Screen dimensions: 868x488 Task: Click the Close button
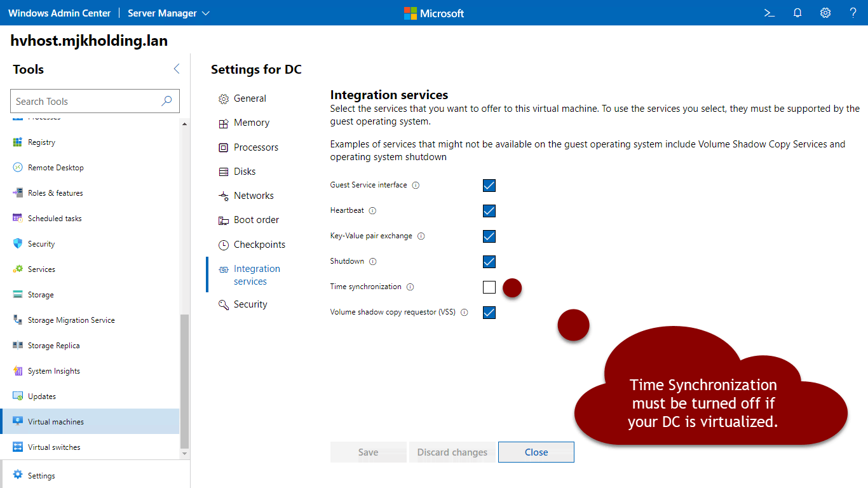tap(536, 452)
